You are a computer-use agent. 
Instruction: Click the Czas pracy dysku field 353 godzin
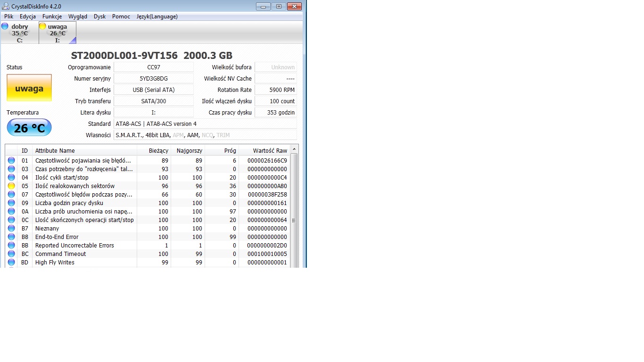276,113
